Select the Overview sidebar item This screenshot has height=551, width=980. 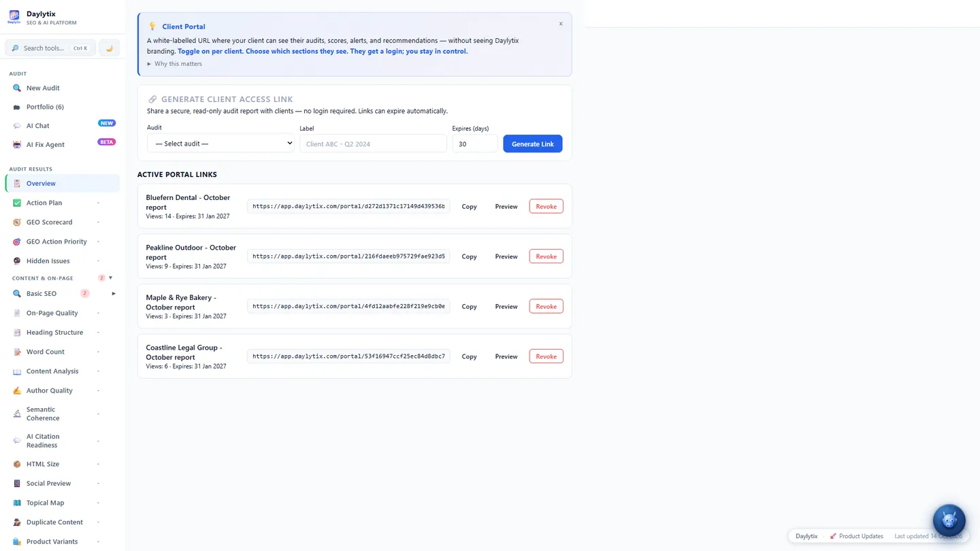click(x=63, y=184)
